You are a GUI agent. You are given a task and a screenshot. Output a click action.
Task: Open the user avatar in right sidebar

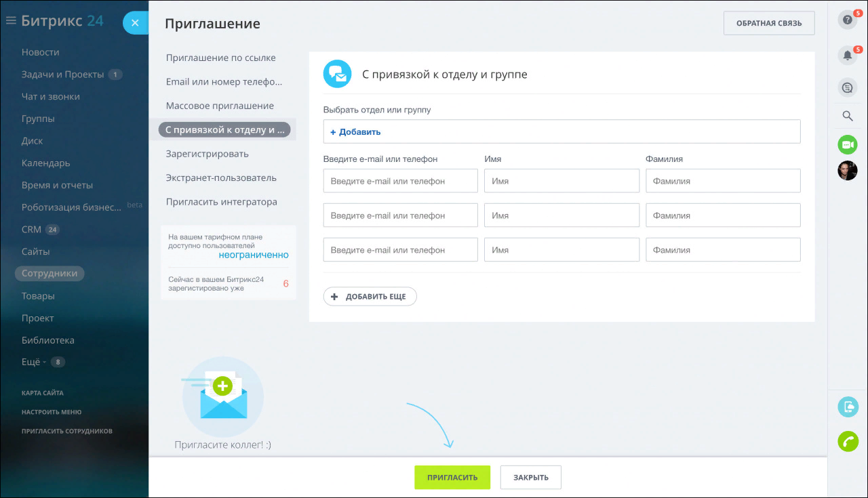pos(847,171)
